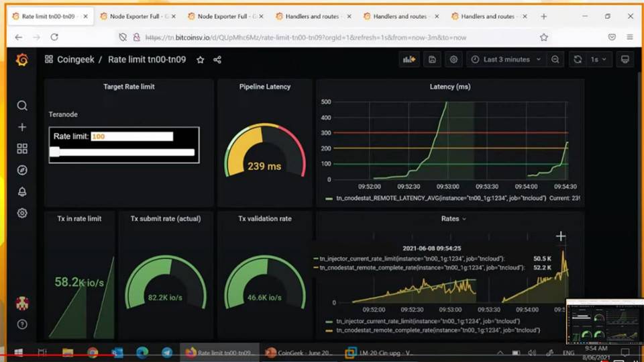Open the browser hamburger menu
The image size is (644, 362).
(630, 37)
